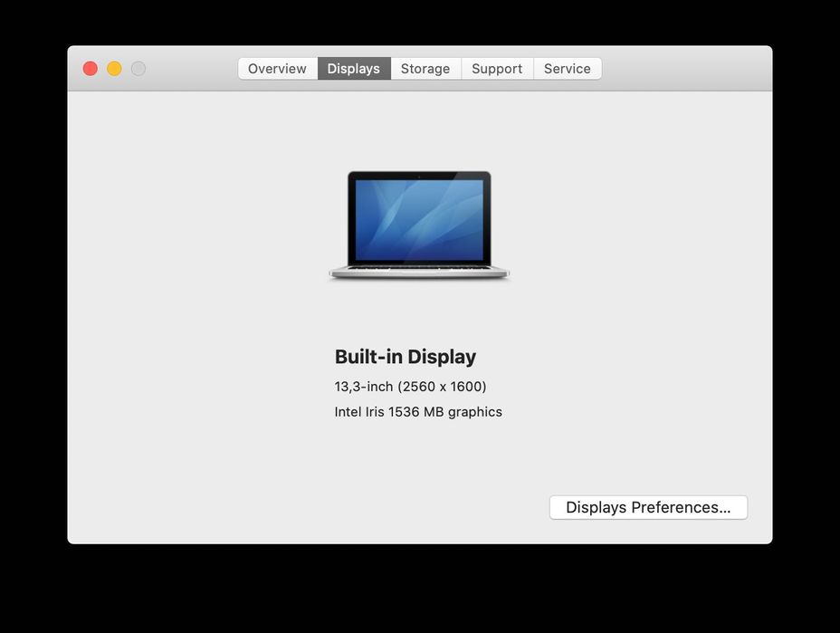Image resolution: width=840 pixels, height=633 pixels.
Task: Click the 13,3-inch (2560 x 1600) text
Action: click(x=410, y=387)
